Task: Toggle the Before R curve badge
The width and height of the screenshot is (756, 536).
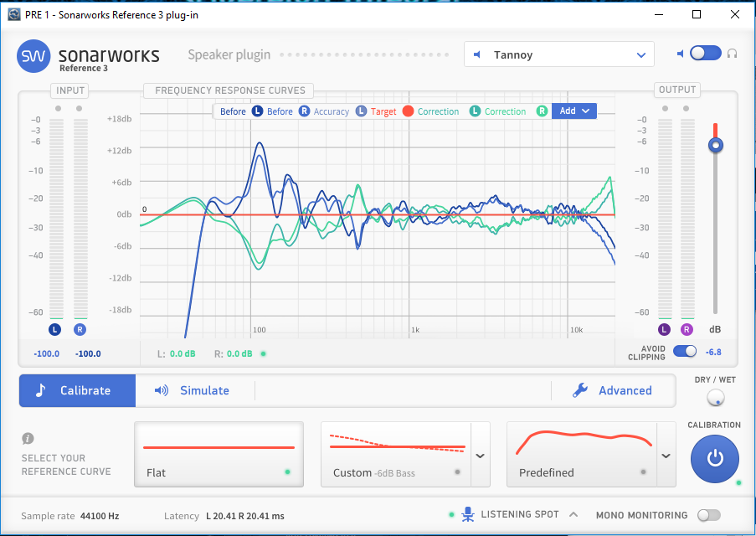Action: click(304, 111)
